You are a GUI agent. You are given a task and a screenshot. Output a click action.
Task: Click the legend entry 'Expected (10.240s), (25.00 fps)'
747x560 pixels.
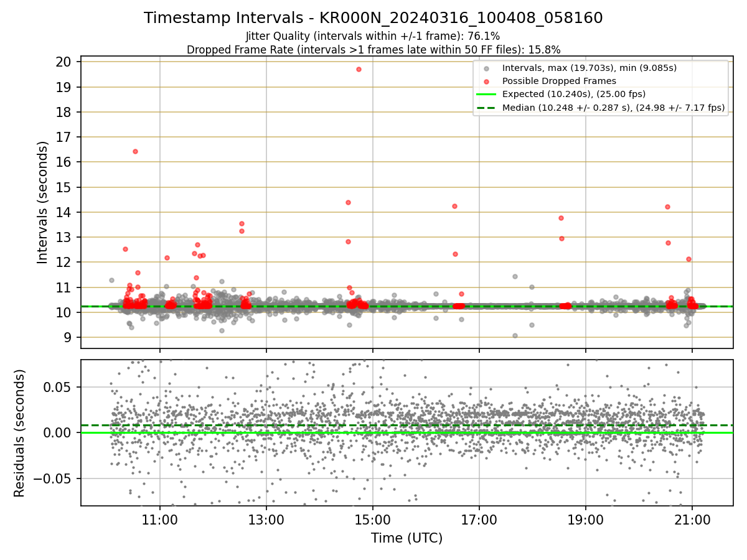click(573, 95)
